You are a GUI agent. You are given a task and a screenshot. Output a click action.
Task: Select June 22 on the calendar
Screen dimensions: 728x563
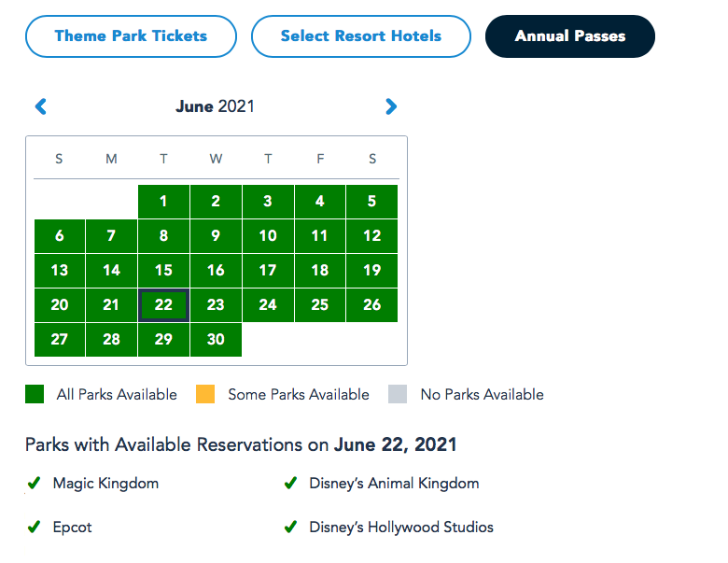tap(163, 305)
